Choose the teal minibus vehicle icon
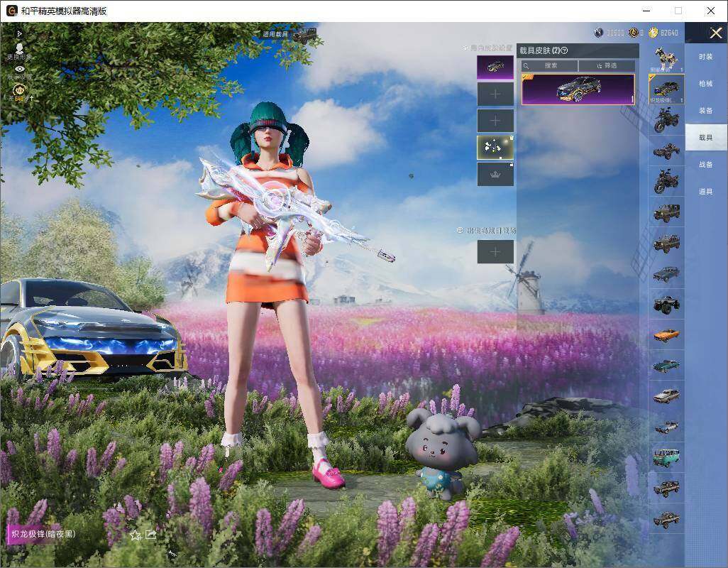 [666, 457]
